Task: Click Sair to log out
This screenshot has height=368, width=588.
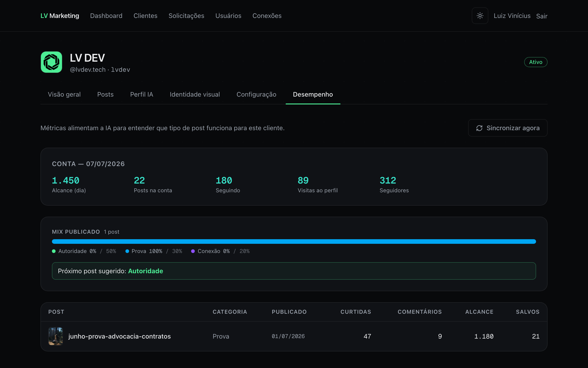Action: (542, 16)
